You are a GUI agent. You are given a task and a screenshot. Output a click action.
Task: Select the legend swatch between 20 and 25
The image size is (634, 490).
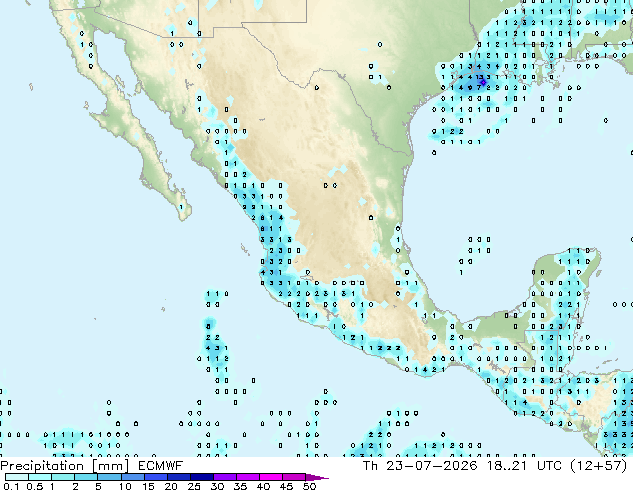click(179, 477)
